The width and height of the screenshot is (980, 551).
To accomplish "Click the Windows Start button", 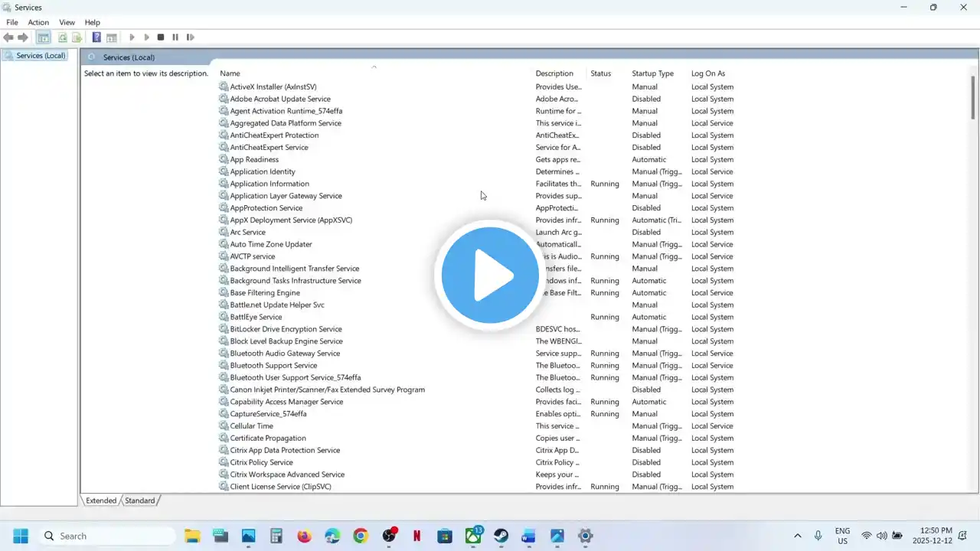I will click(x=21, y=536).
